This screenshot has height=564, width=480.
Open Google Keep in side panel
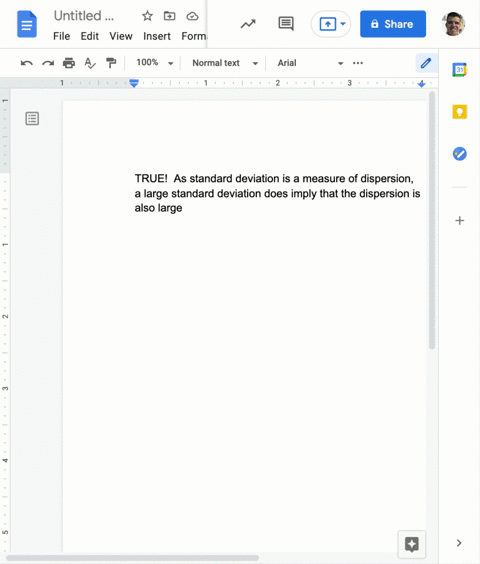tap(459, 112)
